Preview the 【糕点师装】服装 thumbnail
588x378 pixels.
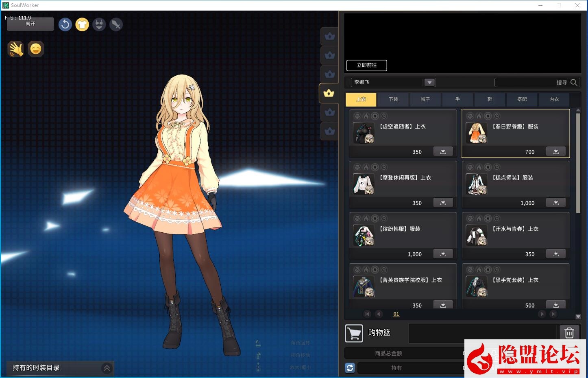(x=477, y=184)
